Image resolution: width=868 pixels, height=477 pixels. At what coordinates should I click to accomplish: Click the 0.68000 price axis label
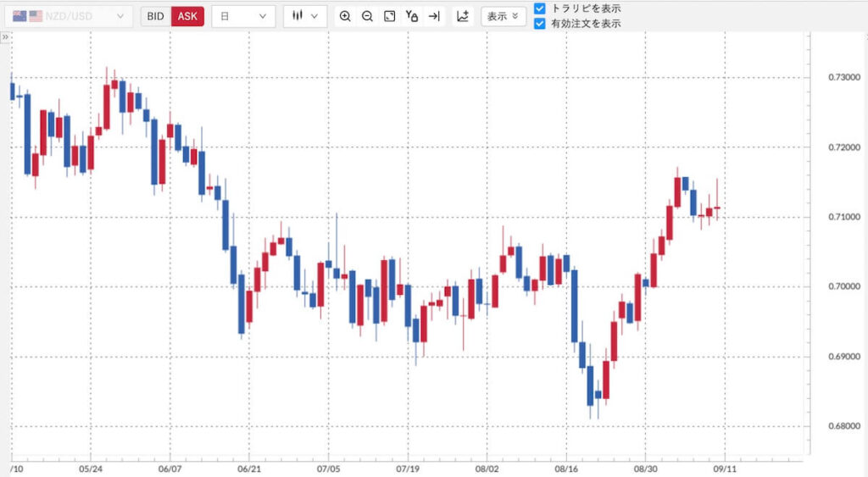coord(844,426)
